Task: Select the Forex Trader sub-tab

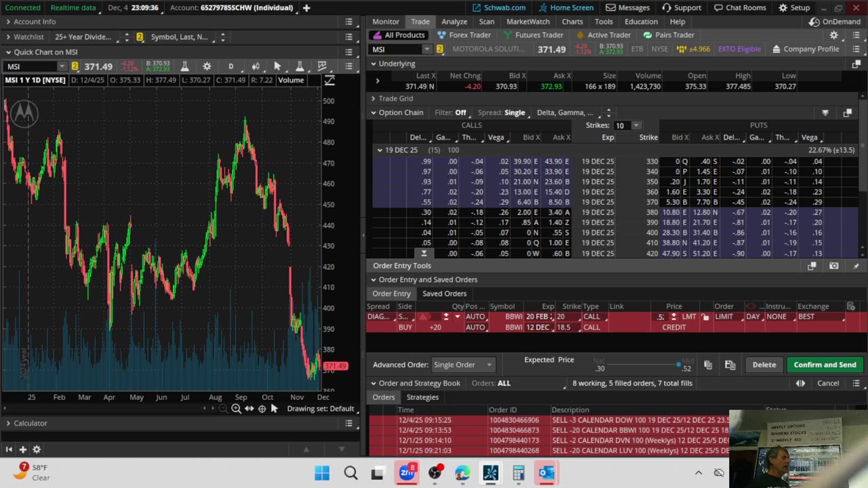Action: tap(464, 35)
